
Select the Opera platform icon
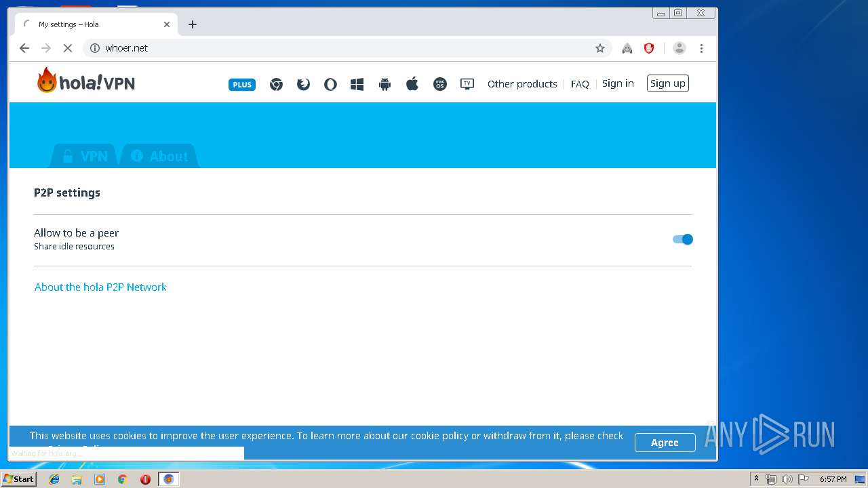(330, 85)
